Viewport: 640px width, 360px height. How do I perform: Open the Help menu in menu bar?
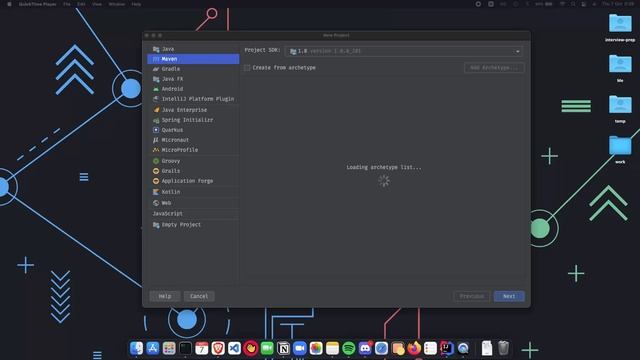tap(136, 4)
